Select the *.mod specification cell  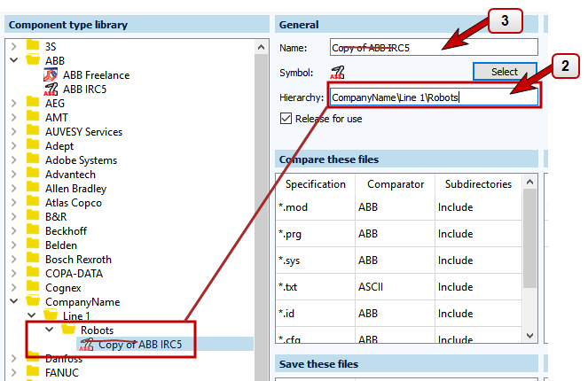[316, 207]
